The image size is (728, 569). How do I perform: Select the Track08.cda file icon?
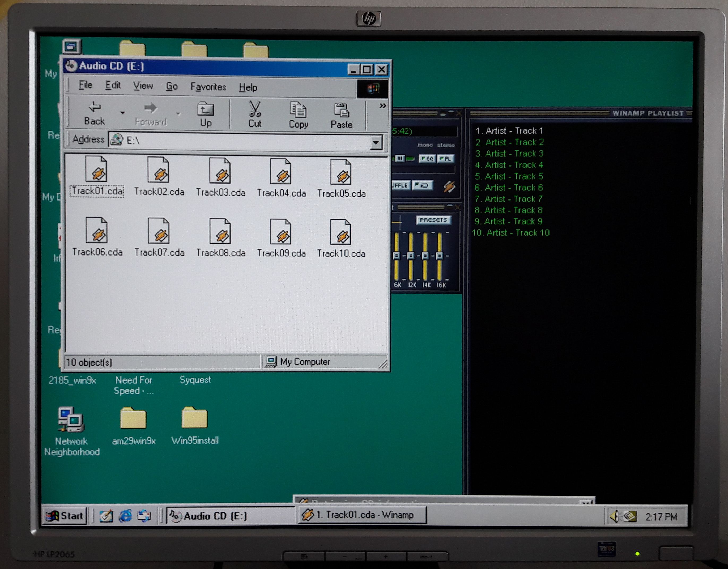coord(220,231)
